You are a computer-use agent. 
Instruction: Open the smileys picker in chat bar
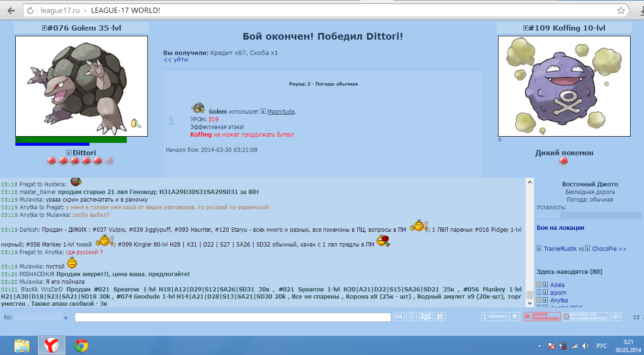(411, 316)
